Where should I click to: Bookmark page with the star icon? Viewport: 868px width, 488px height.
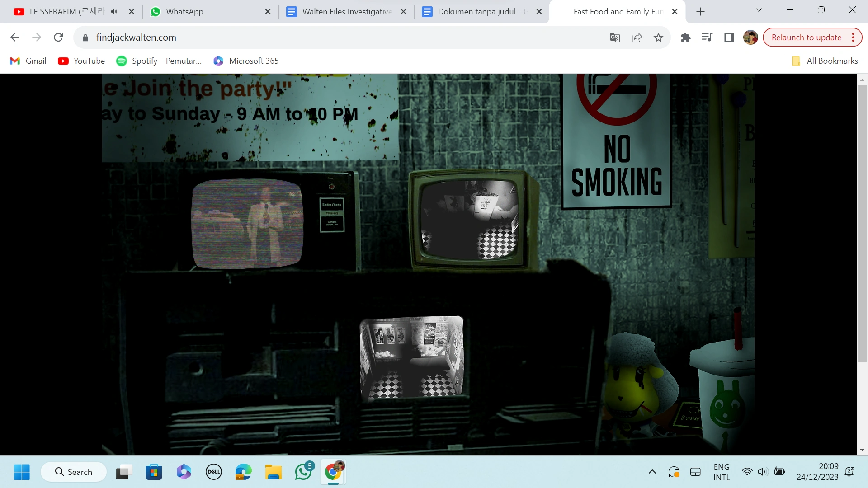pos(658,38)
